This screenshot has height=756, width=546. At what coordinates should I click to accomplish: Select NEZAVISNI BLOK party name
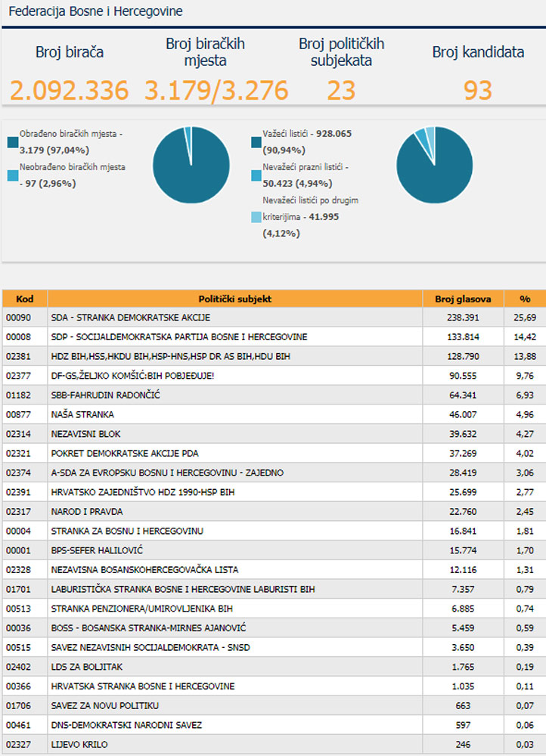(86, 434)
